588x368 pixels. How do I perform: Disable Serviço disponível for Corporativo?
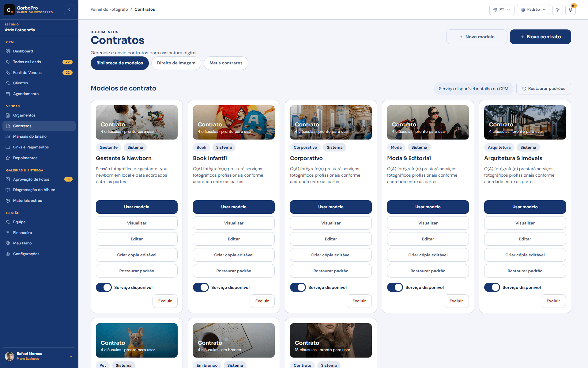(x=298, y=287)
